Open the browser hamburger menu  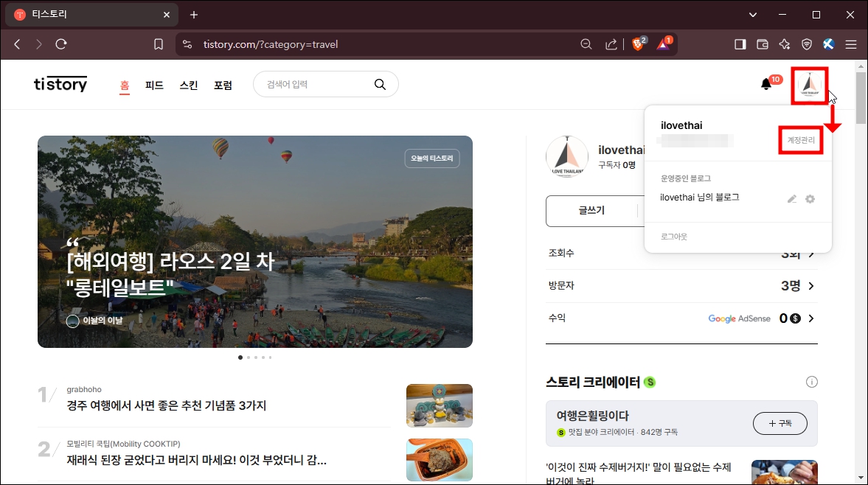point(851,43)
